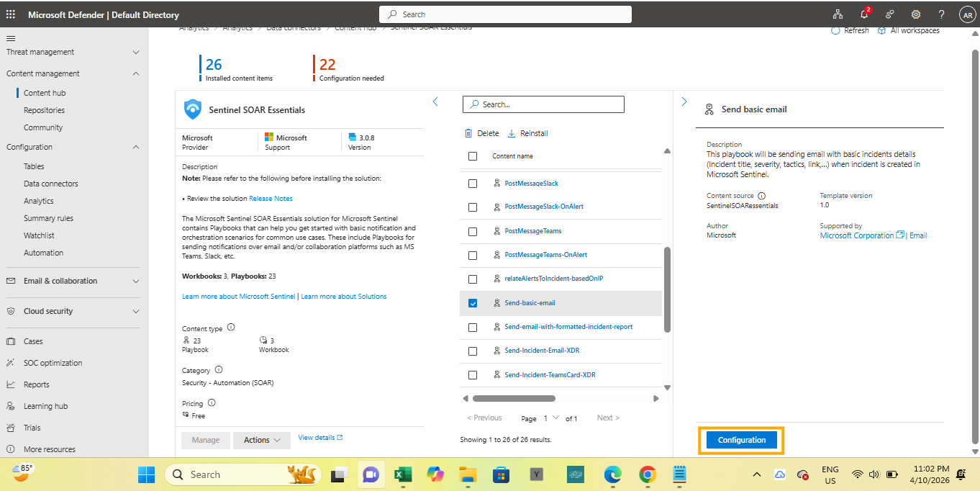The image size is (980, 491).
Task: Open Repositories in the sidebar
Action: [44, 110]
